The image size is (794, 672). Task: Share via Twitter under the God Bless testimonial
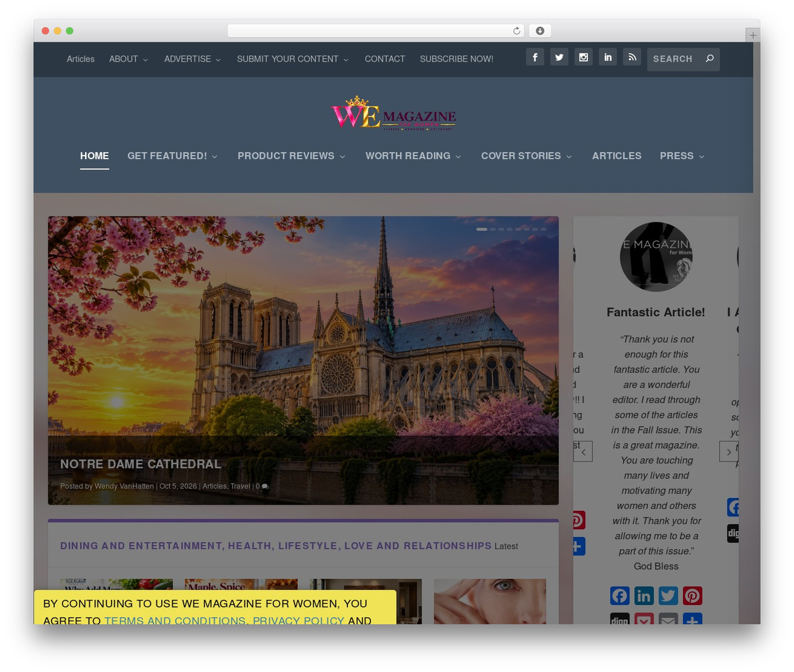click(x=668, y=596)
